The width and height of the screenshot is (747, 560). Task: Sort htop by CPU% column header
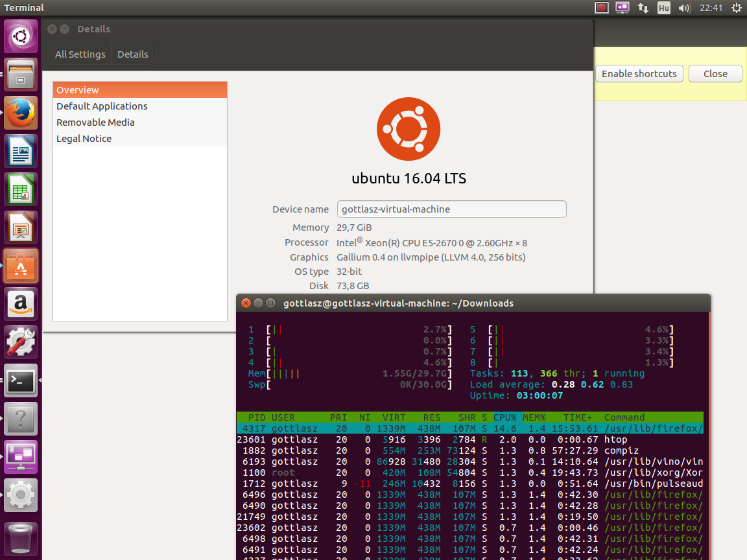click(x=505, y=417)
